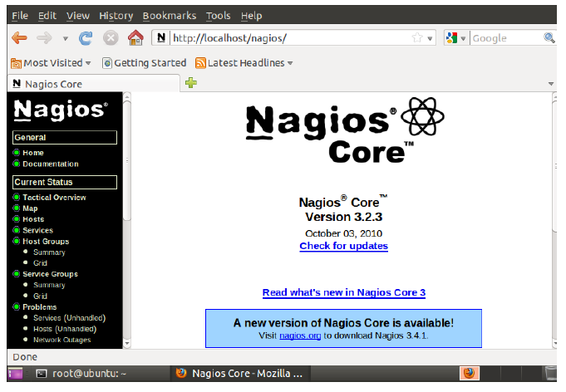Screen dimensions: 566x392
Task: Open Grid under Host Groups
Action: (x=41, y=263)
